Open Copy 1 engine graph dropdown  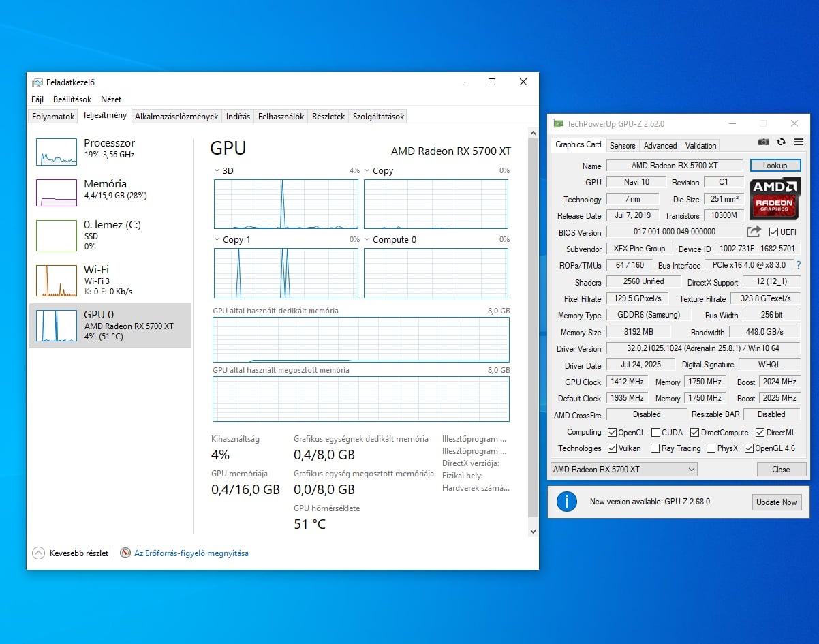[x=217, y=240]
